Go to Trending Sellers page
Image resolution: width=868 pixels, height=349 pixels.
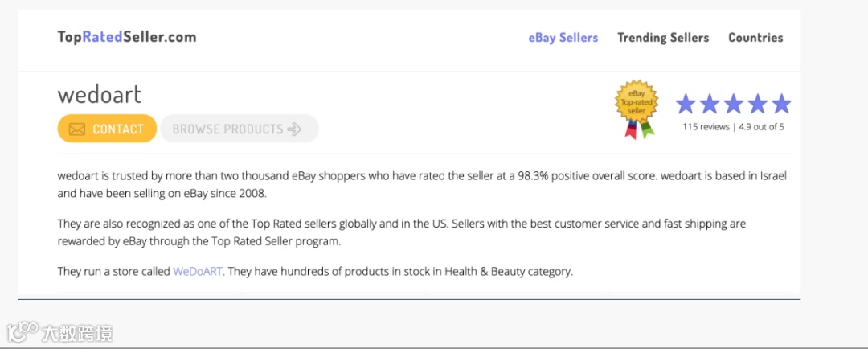pyautogui.click(x=663, y=38)
